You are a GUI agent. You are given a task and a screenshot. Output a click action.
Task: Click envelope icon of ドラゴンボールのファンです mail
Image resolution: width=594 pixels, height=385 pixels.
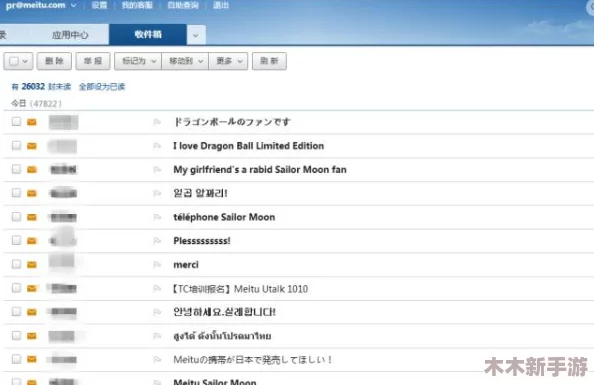[32, 122]
